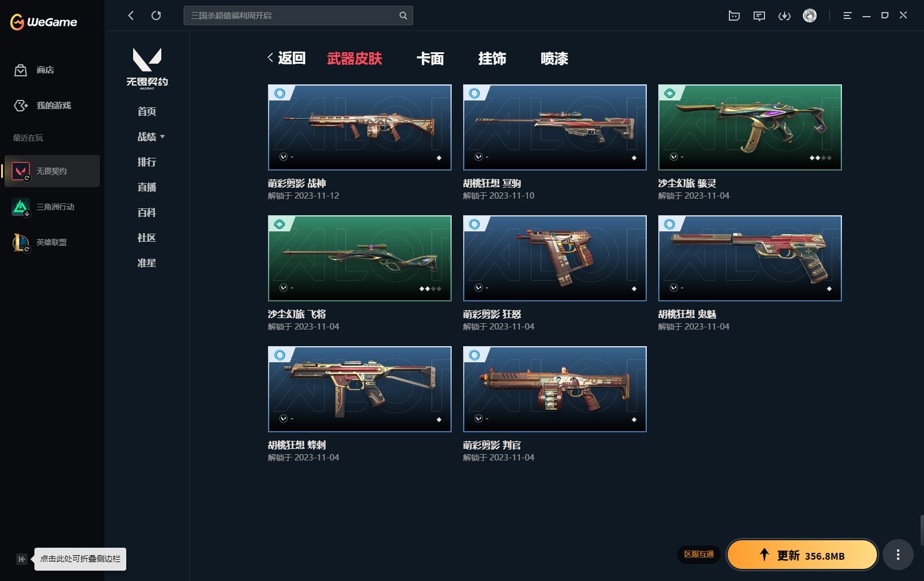Switch to the 喷漆 tab
924x581 pixels.
[x=554, y=59]
